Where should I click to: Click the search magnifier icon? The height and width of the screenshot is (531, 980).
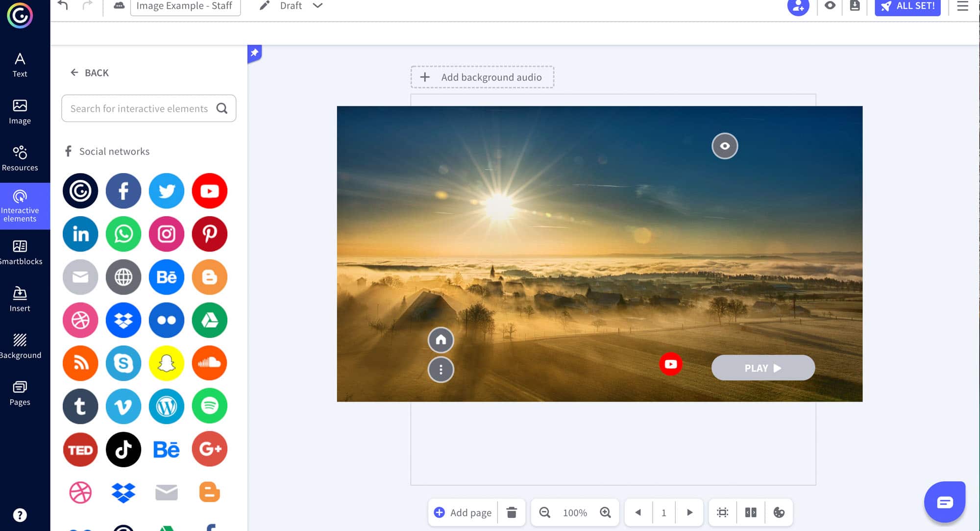(x=222, y=108)
